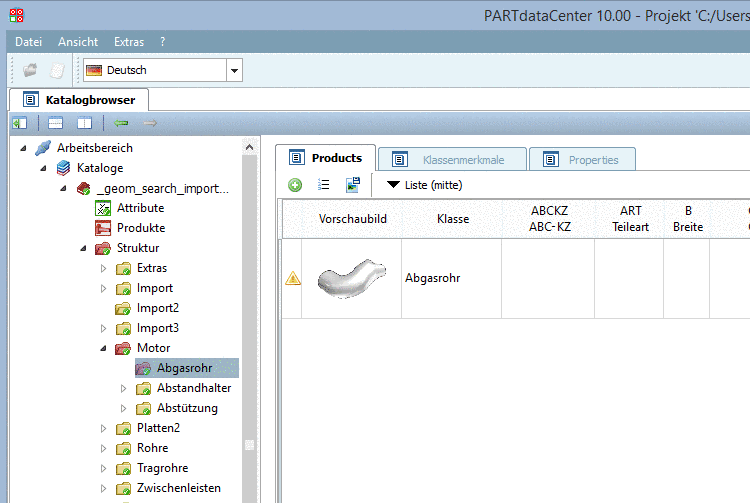Go back with the green arrow
This screenshot has width=750, height=503.
(x=121, y=123)
